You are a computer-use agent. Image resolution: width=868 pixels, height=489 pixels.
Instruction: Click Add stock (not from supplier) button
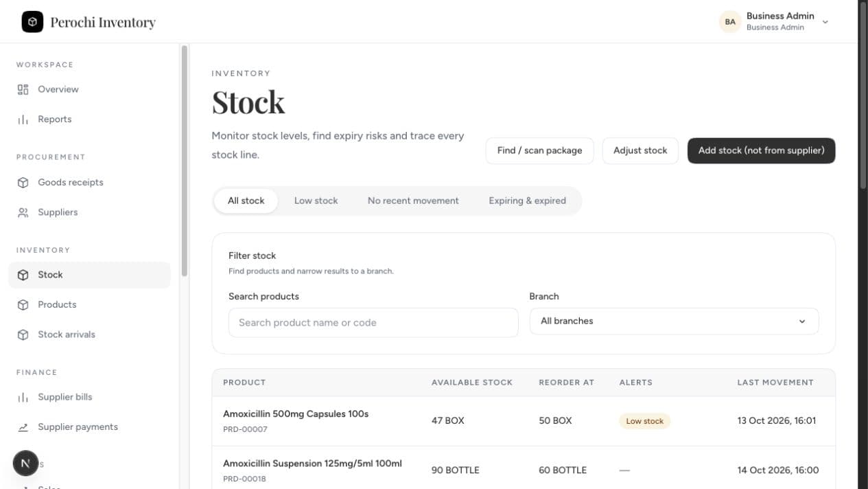click(762, 150)
